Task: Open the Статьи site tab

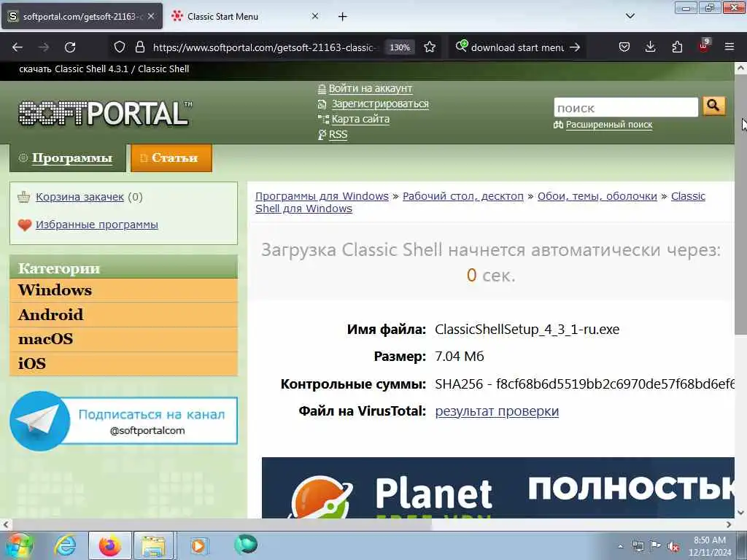Action: click(x=171, y=158)
